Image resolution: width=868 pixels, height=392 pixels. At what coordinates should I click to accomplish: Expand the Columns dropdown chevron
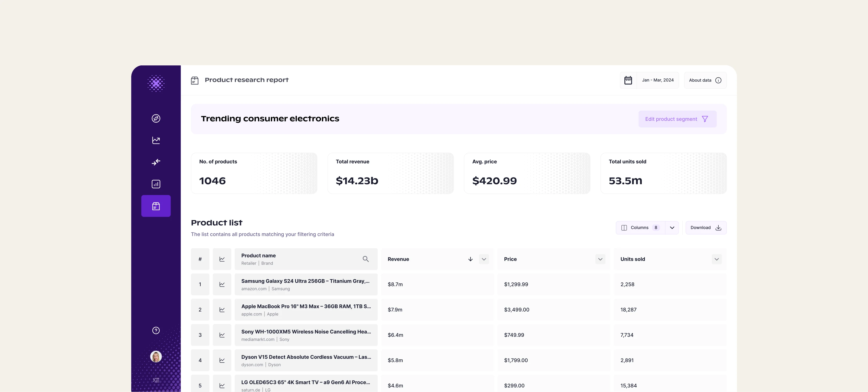672,228
